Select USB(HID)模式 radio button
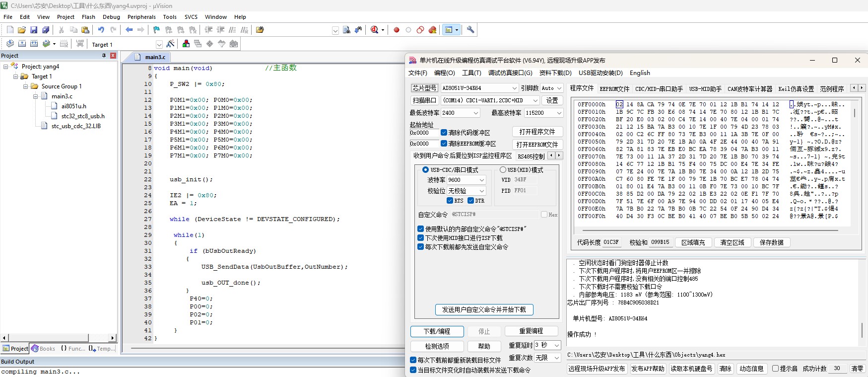868x377 pixels. 503,170
